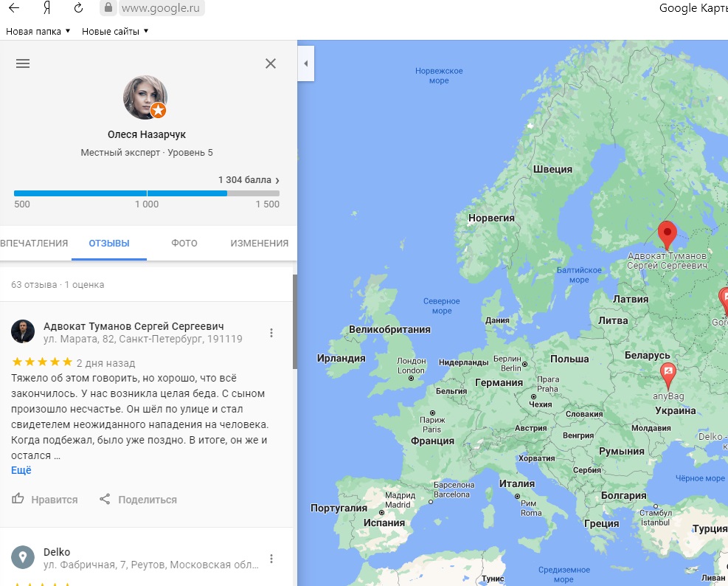View the site security lock icon

coord(108,8)
